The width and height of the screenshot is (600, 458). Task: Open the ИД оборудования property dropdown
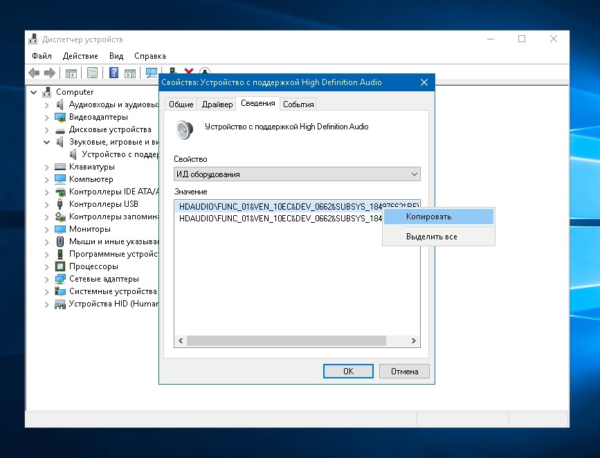(x=297, y=174)
